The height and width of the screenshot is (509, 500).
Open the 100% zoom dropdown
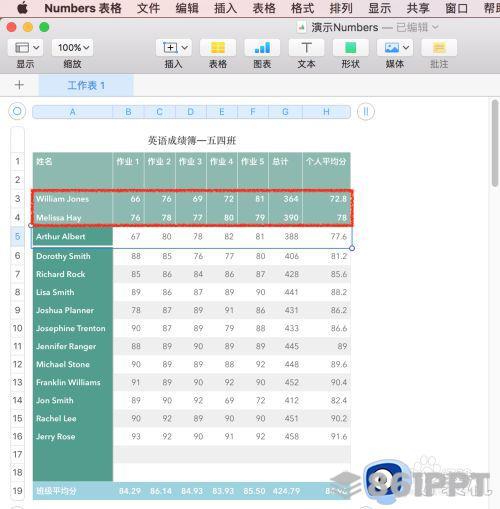tap(73, 48)
